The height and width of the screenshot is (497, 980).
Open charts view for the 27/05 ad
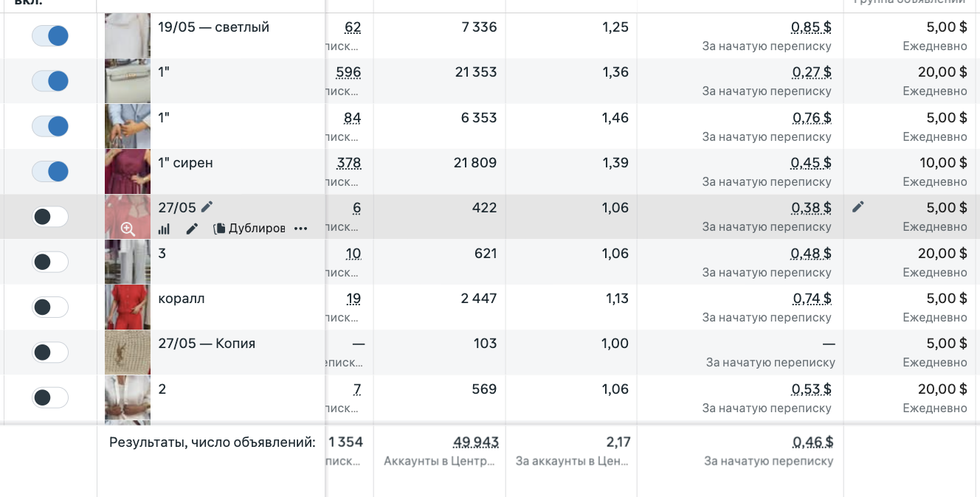click(x=165, y=229)
